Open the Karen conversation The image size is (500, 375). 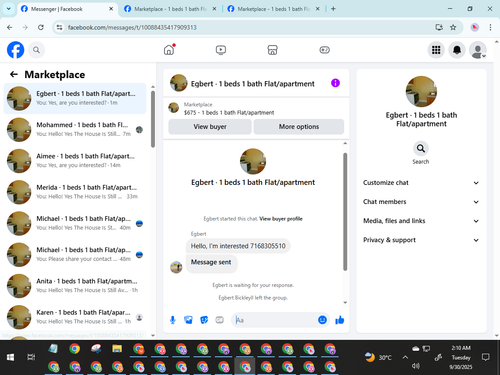point(75,317)
